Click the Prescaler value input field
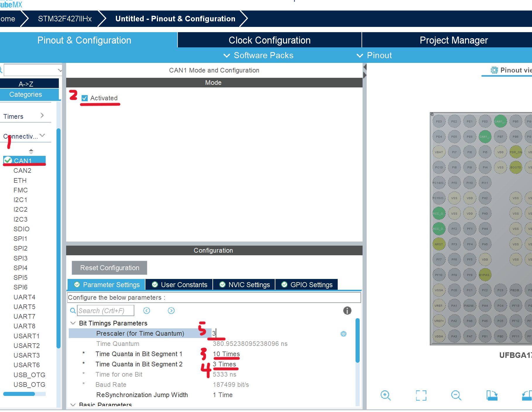The image size is (532, 412). 275,333
